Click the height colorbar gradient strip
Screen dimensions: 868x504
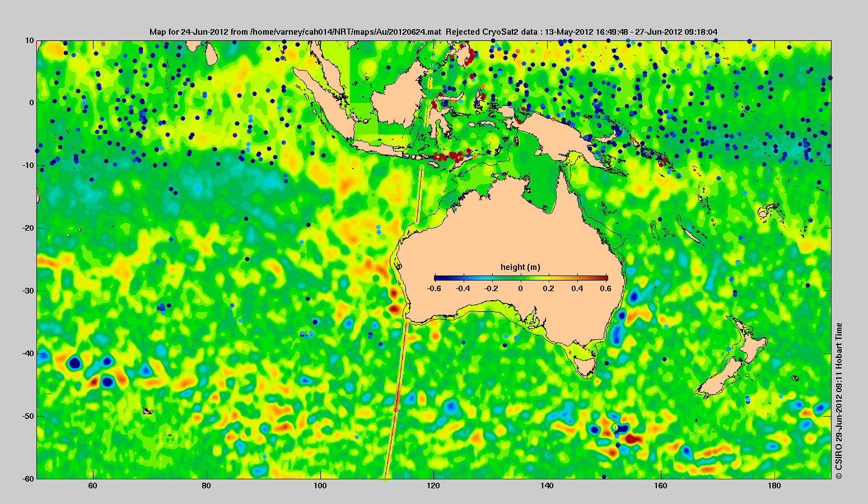click(521, 278)
